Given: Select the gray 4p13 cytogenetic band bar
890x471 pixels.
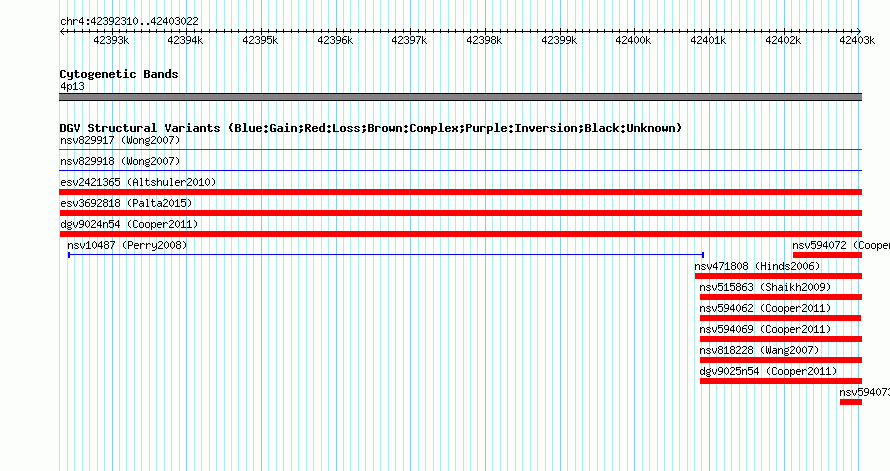Looking at the screenshot, I should tap(460, 97).
